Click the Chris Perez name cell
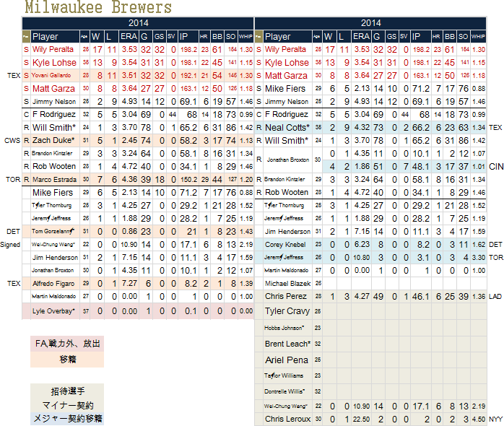 pyautogui.click(x=286, y=297)
